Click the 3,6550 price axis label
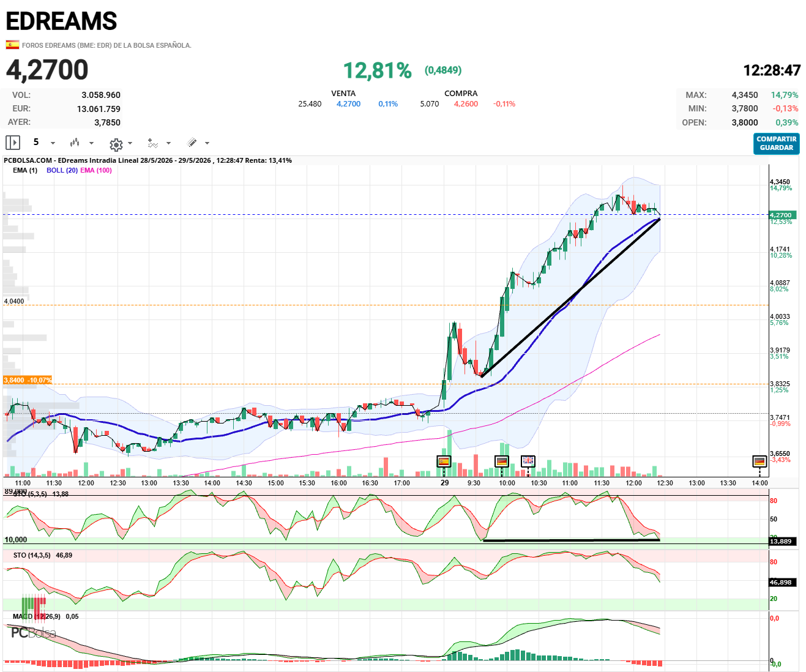The image size is (806, 672). 780,454
